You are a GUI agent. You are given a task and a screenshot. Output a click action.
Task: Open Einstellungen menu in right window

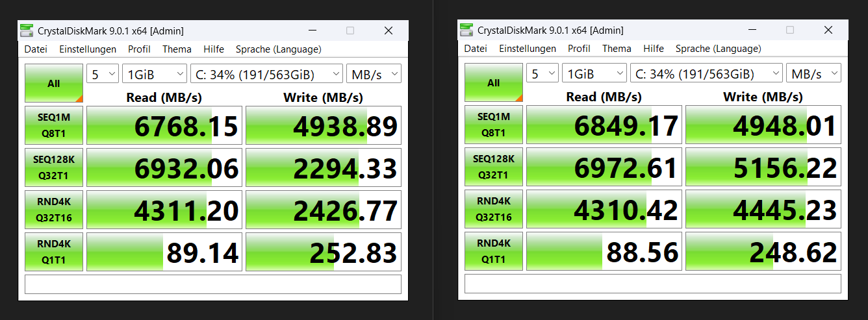click(528, 49)
